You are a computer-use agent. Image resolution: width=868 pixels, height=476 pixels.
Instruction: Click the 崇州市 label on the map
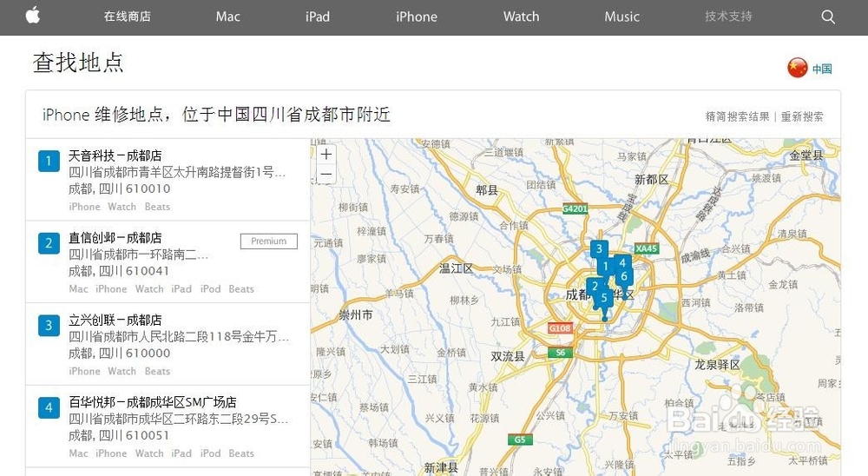tap(356, 314)
